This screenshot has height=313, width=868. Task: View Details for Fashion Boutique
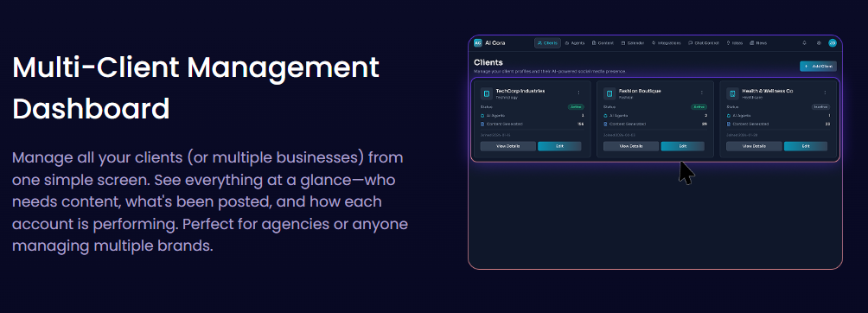click(x=631, y=146)
